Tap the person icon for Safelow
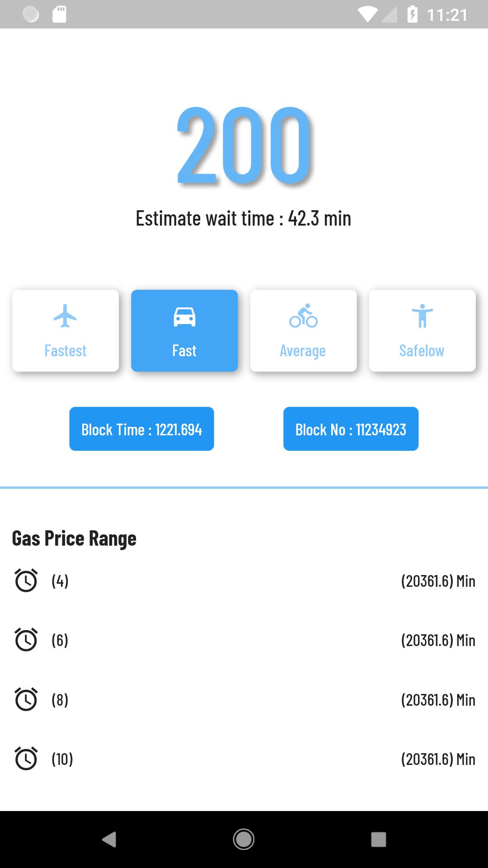This screenshot has height=868, width=488. click(422, 316)
